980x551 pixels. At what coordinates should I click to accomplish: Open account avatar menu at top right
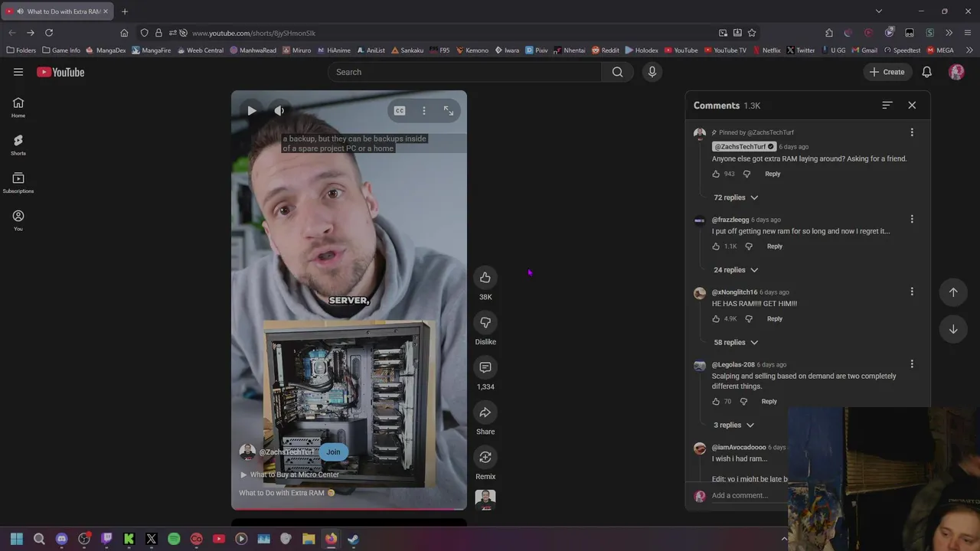click(x=956, y=72)
